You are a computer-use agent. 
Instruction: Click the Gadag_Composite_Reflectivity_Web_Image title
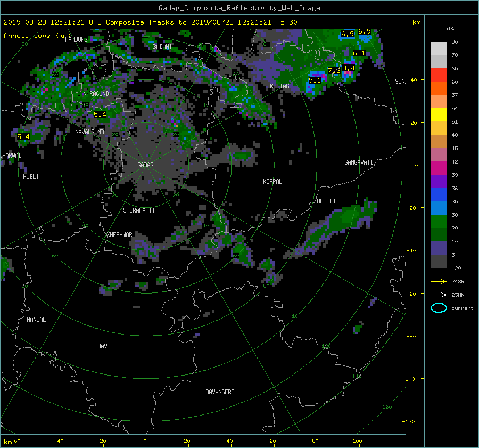click(239, 8)
